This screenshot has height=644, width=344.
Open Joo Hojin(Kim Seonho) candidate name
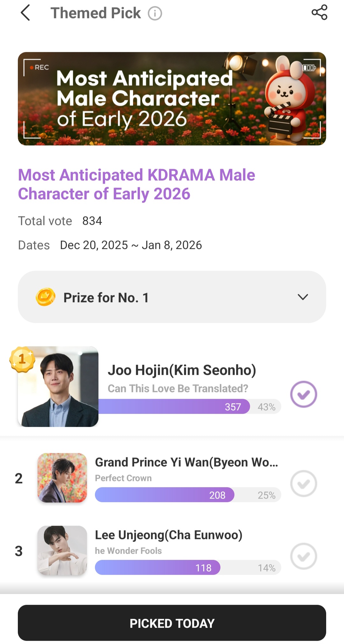(x=182, y=370)
